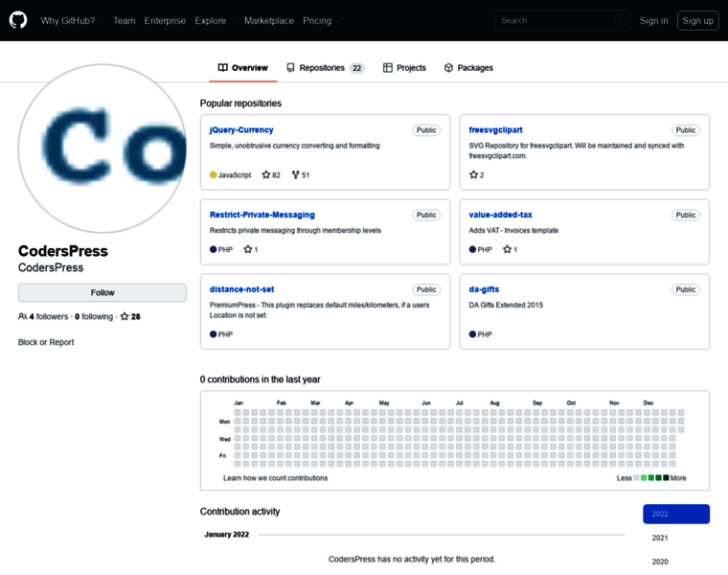
Task: Click the star icon on freesvgclipart card
Action: 473,174
